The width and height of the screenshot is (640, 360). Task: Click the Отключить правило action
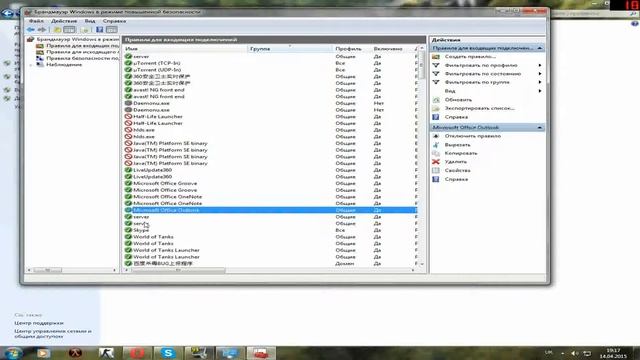[472, 136]
